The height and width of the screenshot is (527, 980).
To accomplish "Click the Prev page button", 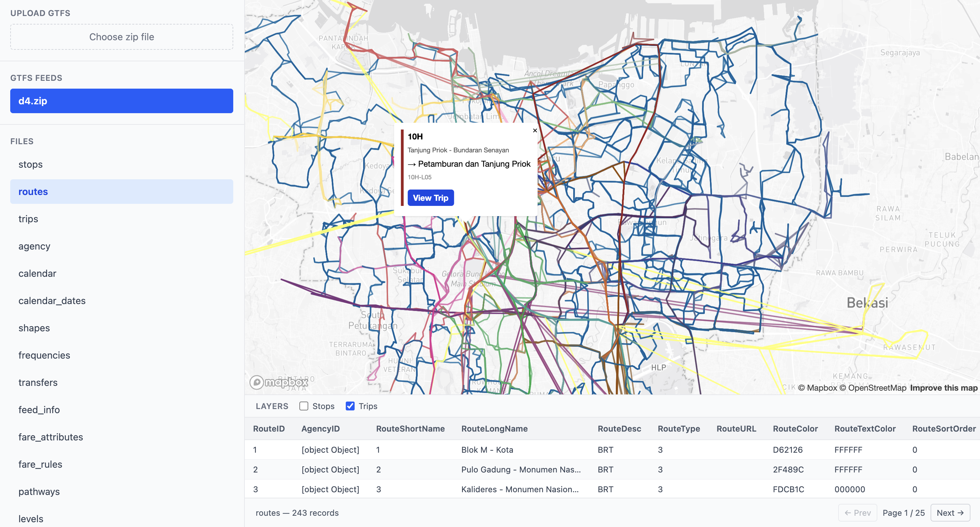I will tap(858, 513).
